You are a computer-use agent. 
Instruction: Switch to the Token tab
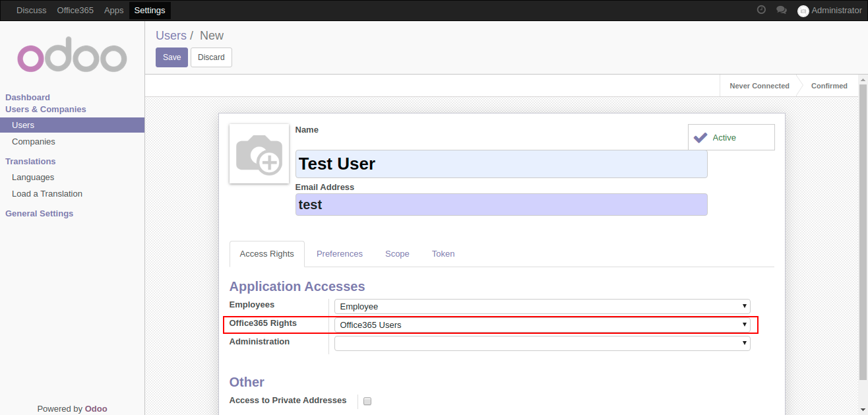tap(443, 254)
